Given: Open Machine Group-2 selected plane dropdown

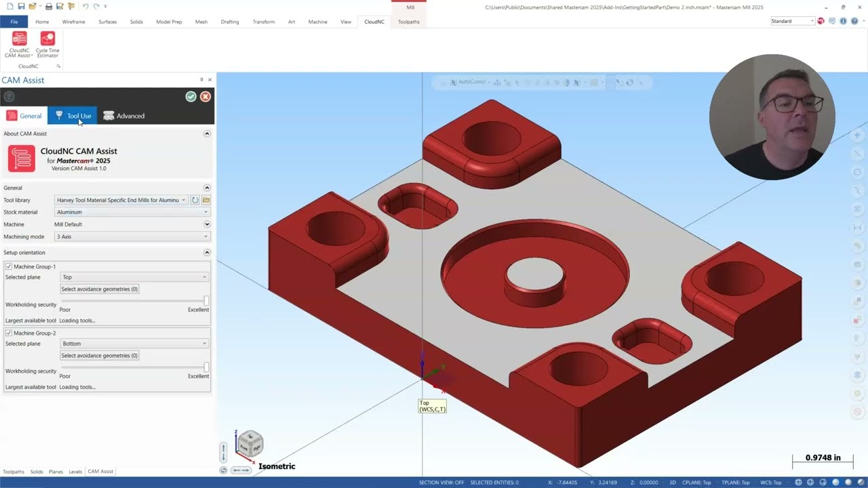Looking at the screenshot, I should click(134, 344).
